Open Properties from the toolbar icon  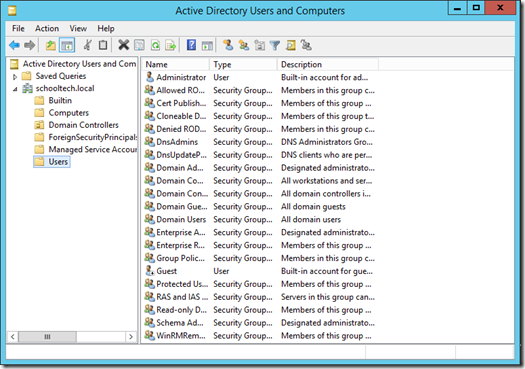[x=139, y=45]
